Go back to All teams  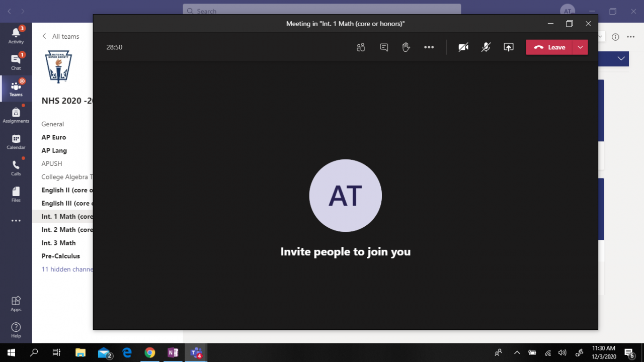[x=60, y=36]
